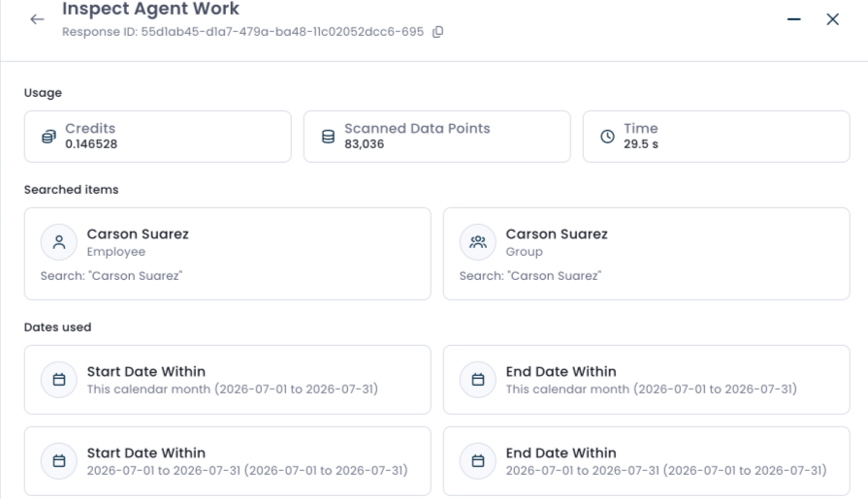868x499 pixels.
Task: Click the Carson Suarez group people icon
Action: coord(478,242)
